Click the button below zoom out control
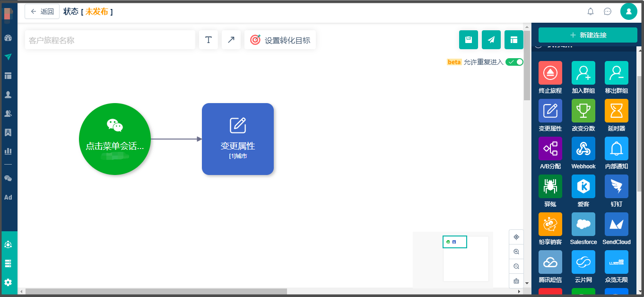This screenshot has height=297, width=644. pos(516,281)
